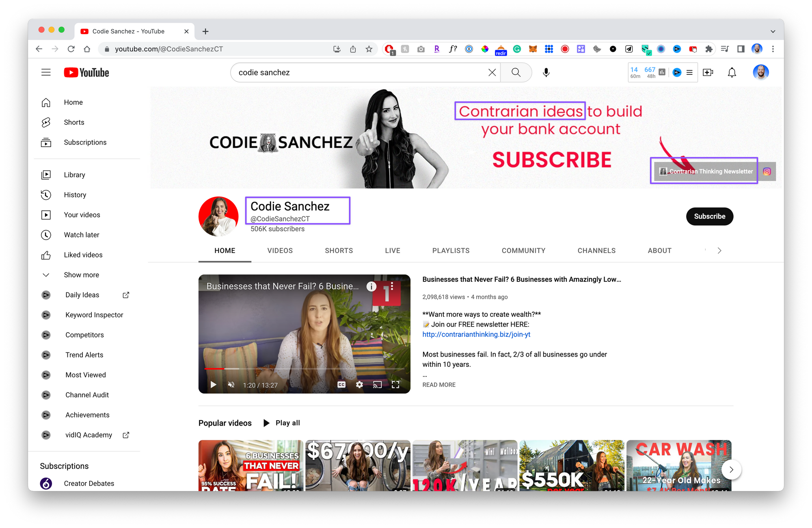Enter fullscreen on the featured video

tap(395, 385)
